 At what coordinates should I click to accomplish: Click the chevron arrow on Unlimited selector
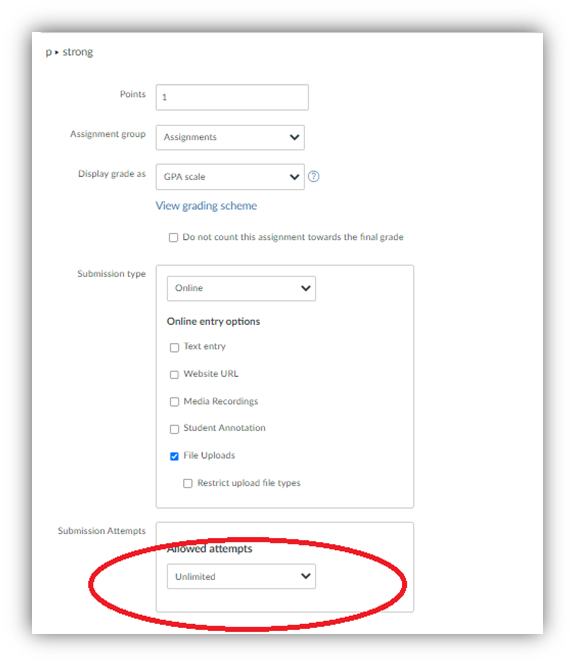pyautogui.click(x=306, y=576)
